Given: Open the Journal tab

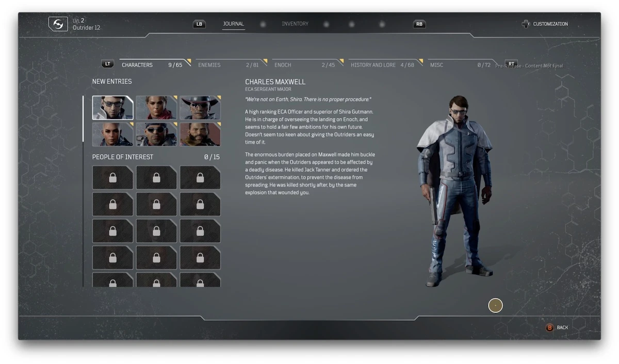Looking at the screenshot, I should click(233, 24).
